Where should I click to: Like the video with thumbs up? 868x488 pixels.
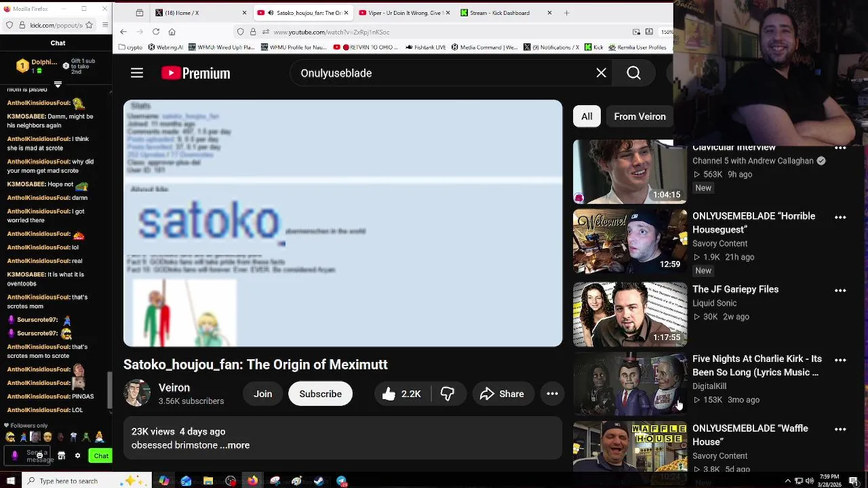tap(401, 394)
